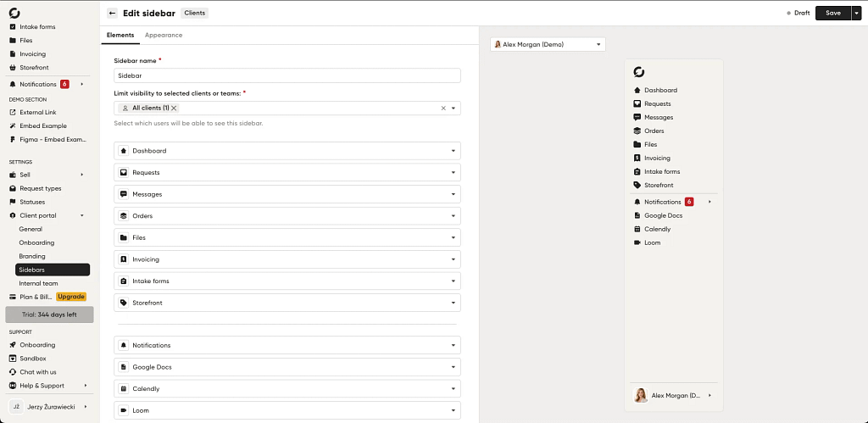Image resolution: width=868 pixels, height=423 pixels.
Task: Click the Sidebar name input field
Action: [x=287, y=75]
